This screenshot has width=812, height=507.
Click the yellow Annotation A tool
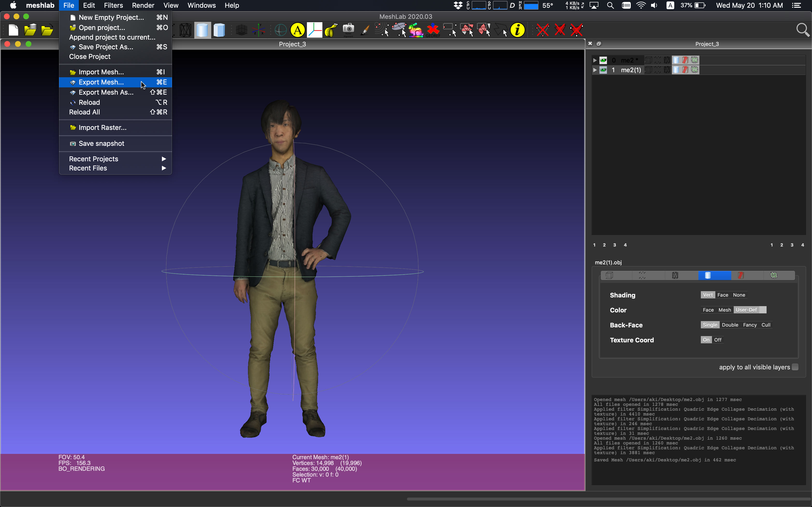coord(297,30)
